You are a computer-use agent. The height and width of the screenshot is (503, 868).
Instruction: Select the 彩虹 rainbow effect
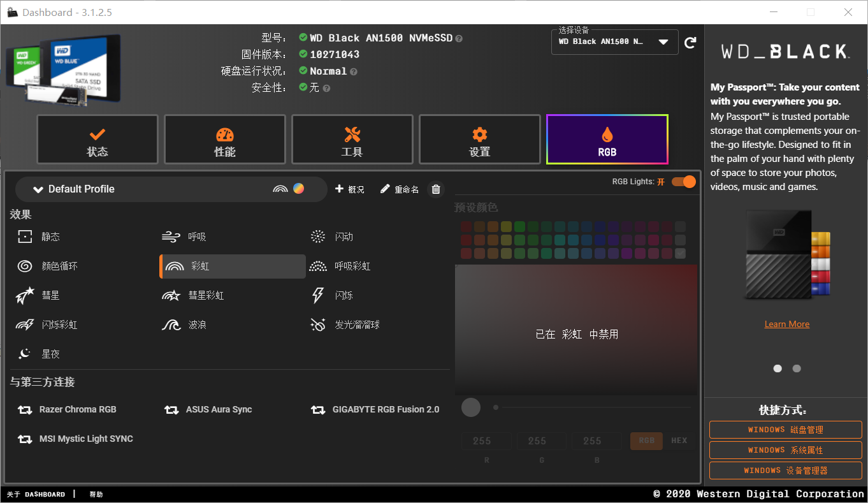pyautogui.click(x=233, y=266)
